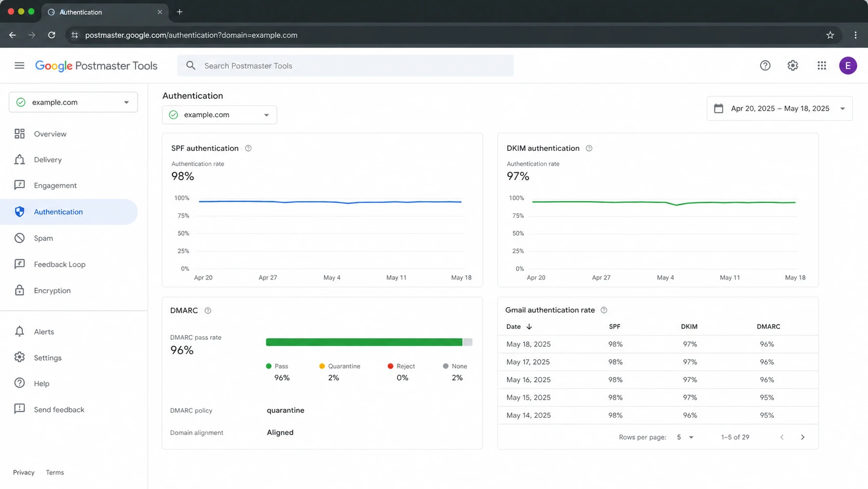The width and height of the screenshot is (868, 489).
Task: Click the Aligned domain alignment value
Action: point(280,432)
